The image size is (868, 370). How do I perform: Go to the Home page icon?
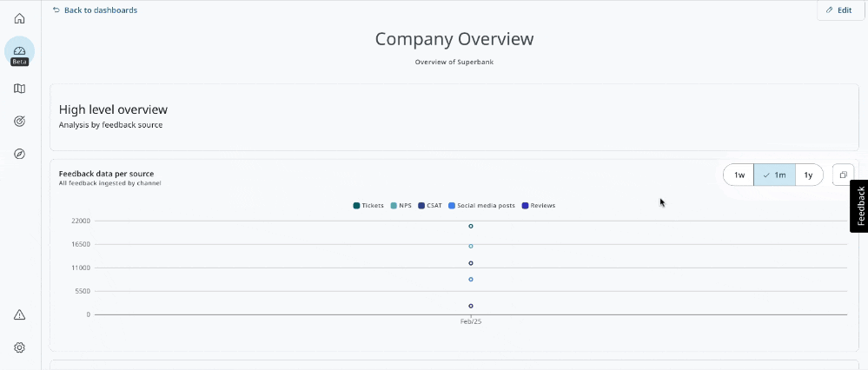(19, 18)
